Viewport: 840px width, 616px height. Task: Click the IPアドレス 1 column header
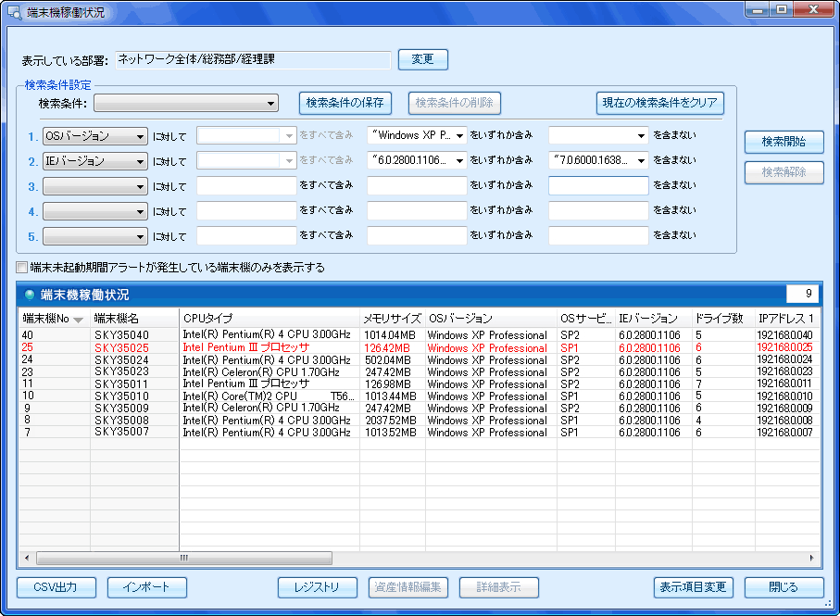pyautogui.click(x=787, y=319)
